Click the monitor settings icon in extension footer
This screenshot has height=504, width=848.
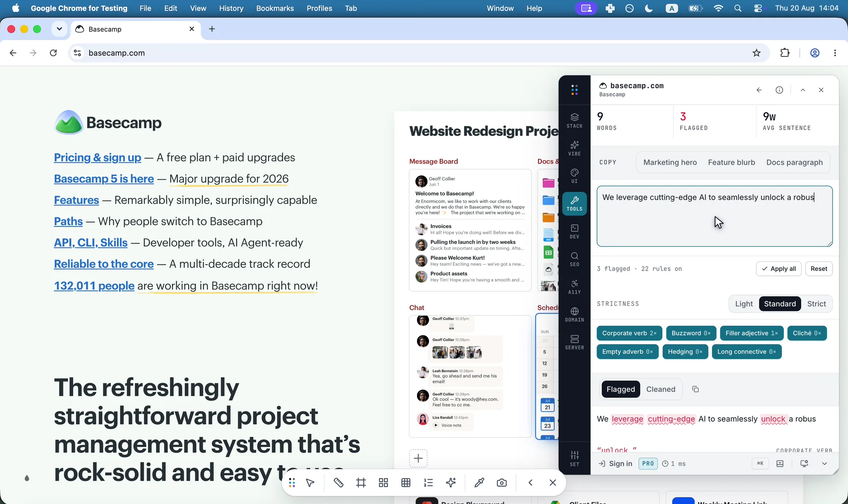(x=804, y=464)
